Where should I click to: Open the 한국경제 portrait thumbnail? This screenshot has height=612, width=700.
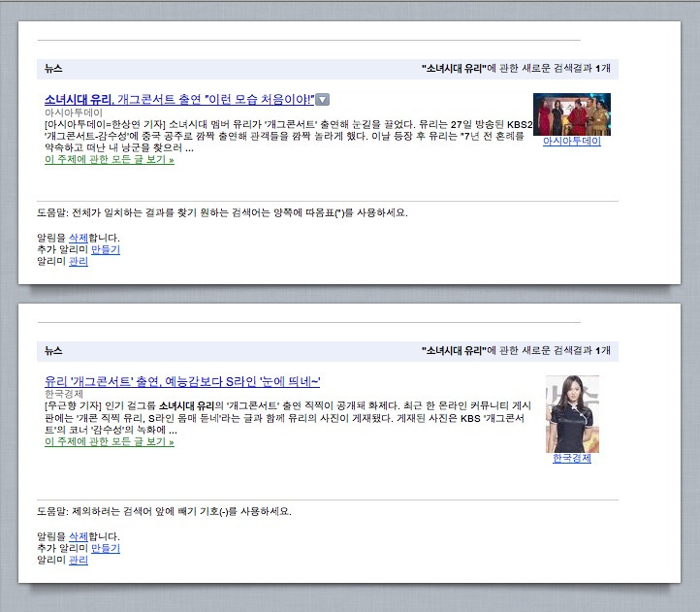point(572,414)
